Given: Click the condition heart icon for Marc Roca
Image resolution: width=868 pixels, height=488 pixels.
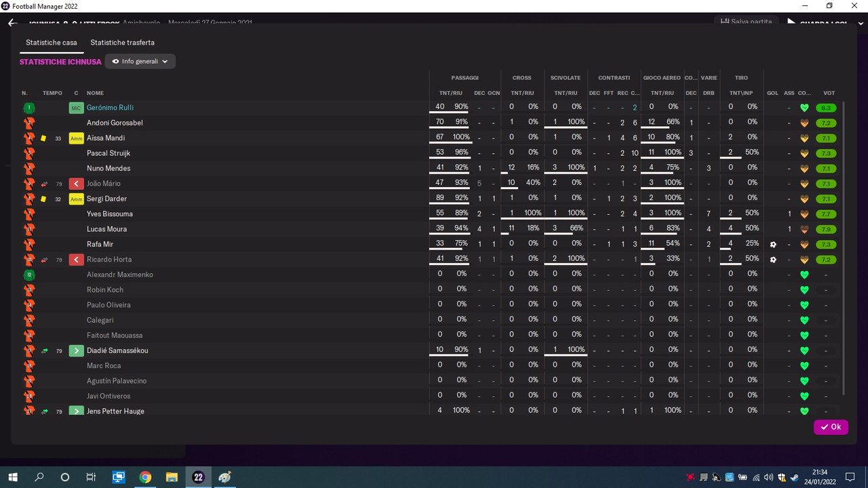Looking at the screenshot, I should (804, 365).
